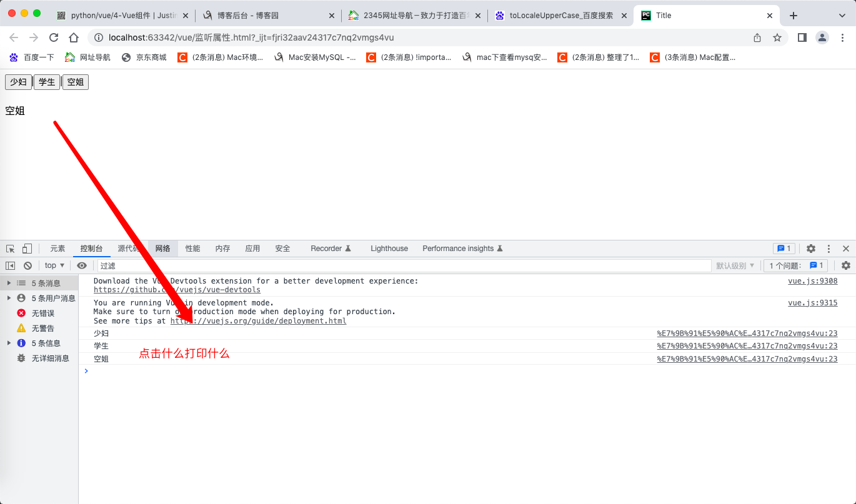Open the 网址导航 bookmark
Image resolution: width=856 pixels, height=504 pixels.
[88, 57]
